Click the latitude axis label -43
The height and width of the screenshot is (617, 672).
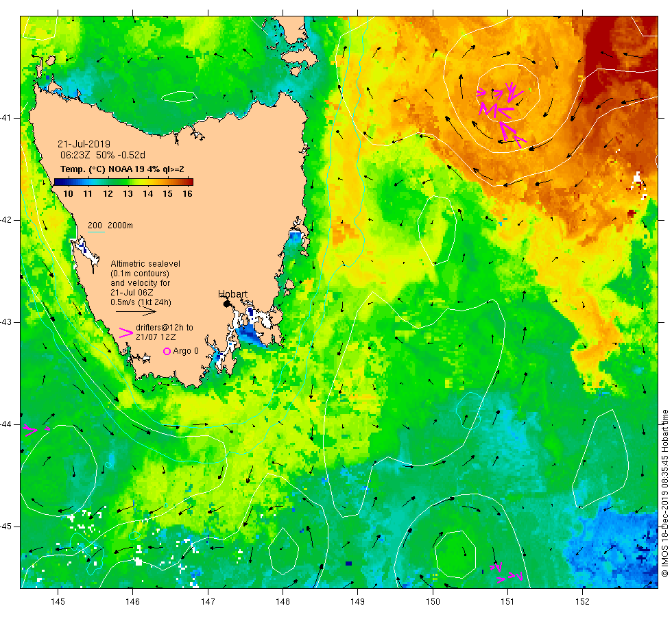coord(6,322)
